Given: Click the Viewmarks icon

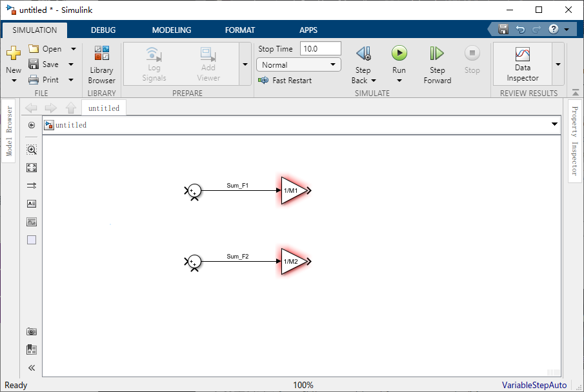Looking at the screenshot, I should tap(32, 349).
